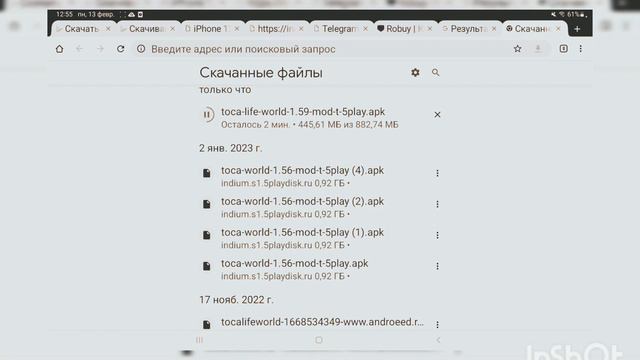The image size is (640, 360).
Task: Open options for toca-world-1.56 (4).apk
Action: [437, 173]
